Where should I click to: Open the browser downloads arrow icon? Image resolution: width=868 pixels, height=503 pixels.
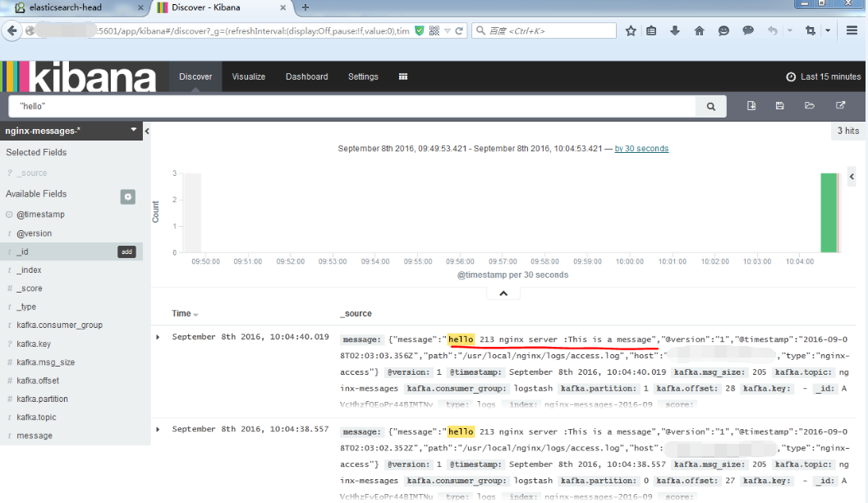674,31
